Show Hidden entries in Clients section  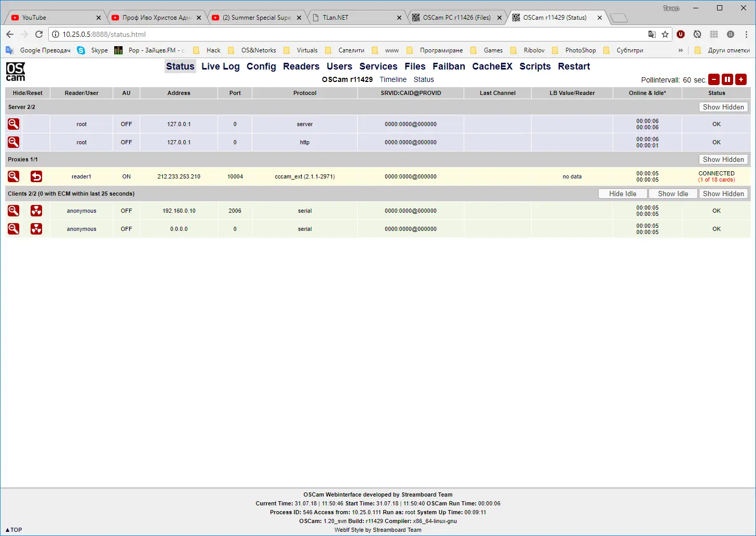723,194
